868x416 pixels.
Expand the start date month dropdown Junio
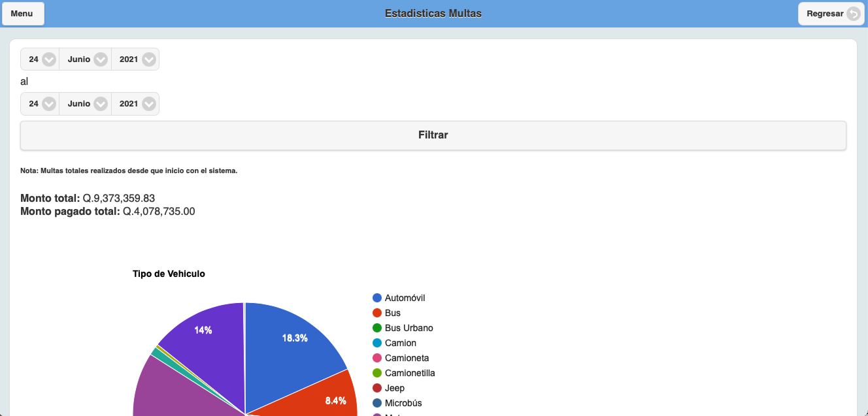tap(86, 59)
